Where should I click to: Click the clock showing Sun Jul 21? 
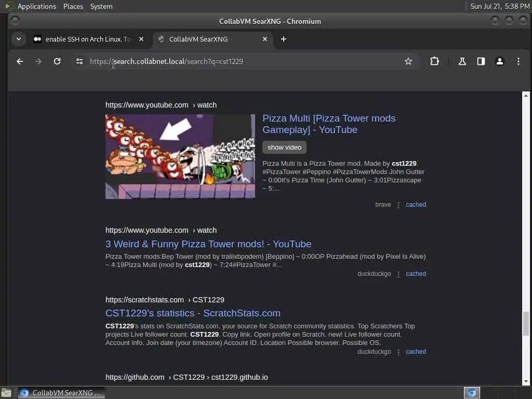[499, 6]
